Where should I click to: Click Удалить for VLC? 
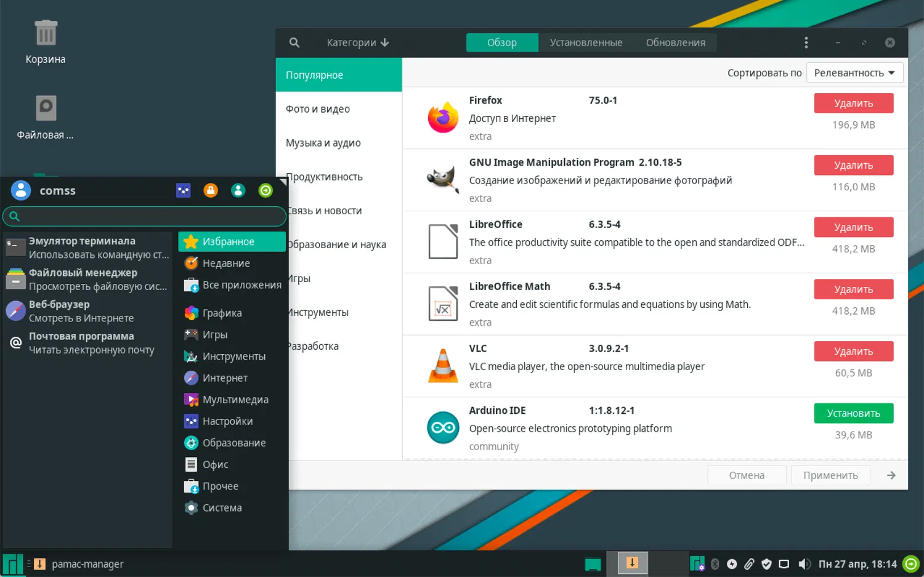click(x=853, y=351)
